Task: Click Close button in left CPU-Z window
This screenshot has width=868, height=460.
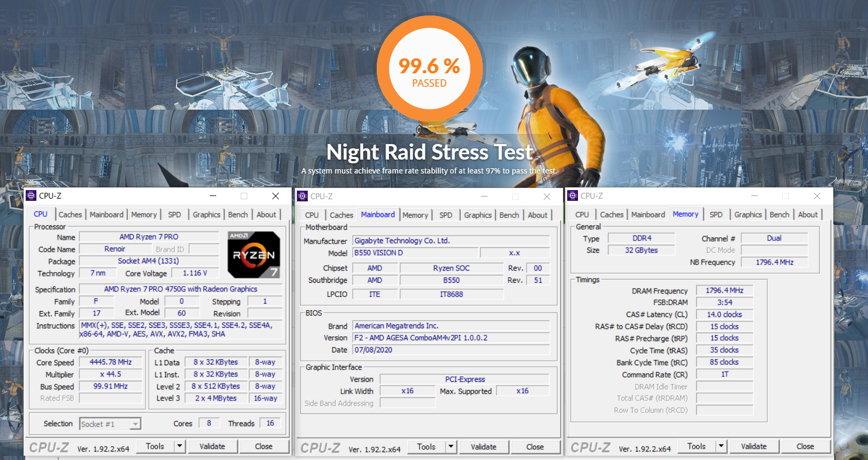Action: tap(264, 446)
